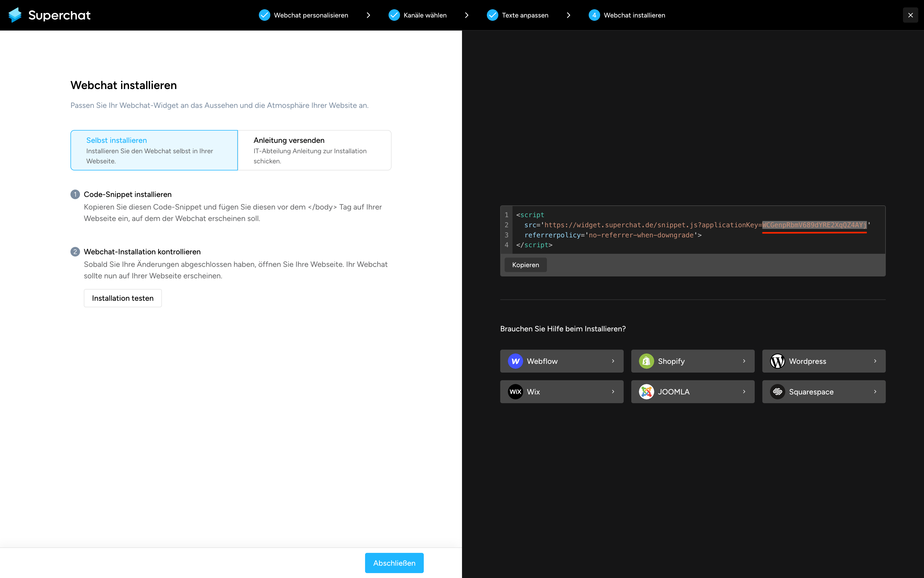The height and width of the screenshot is (578, 924).
Task: Click the Shopify logo icon
Action: click(646, 361)
